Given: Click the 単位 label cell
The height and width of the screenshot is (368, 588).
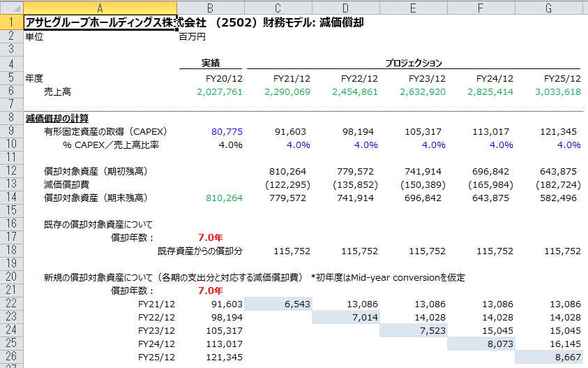Looking at the screenshot, I should click(34, 37).
